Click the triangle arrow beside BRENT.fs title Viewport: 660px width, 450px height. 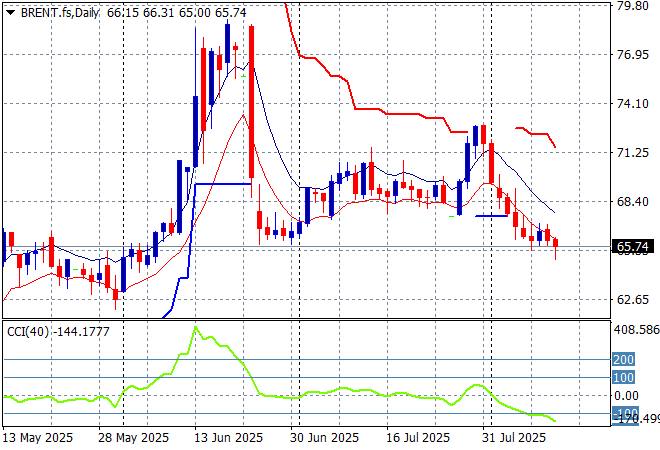(10, 10)
